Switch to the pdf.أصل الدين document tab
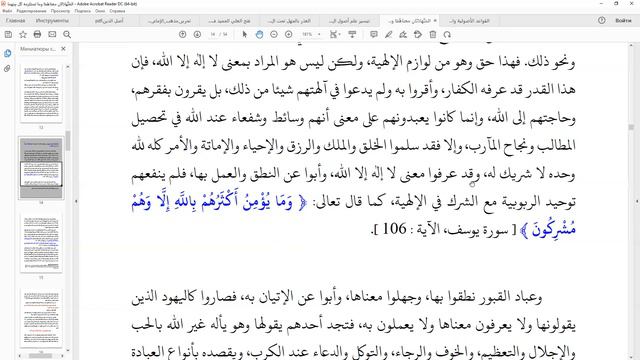The height and width of the screenshot is (360, 640). coord(109,20)
